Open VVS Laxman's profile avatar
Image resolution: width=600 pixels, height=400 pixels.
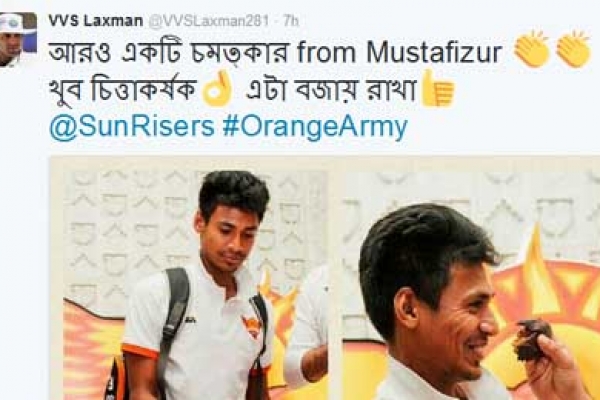click(18, 39)
